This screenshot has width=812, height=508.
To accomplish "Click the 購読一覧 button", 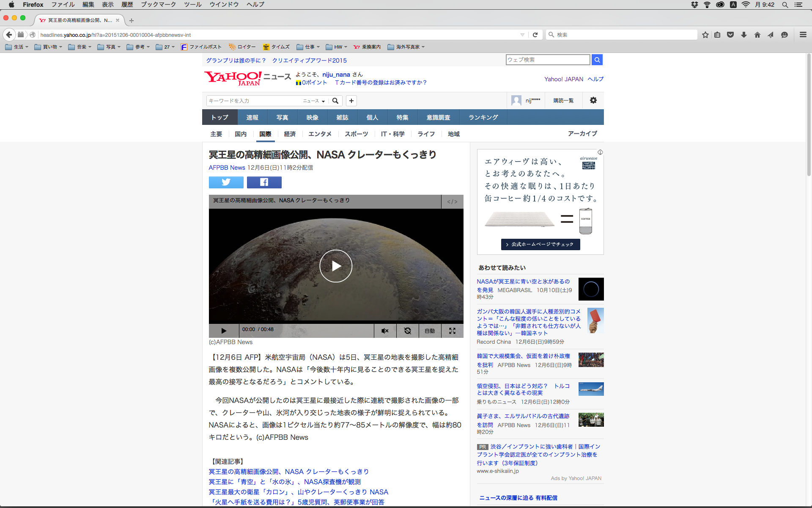I will click(x=563, y=100).
